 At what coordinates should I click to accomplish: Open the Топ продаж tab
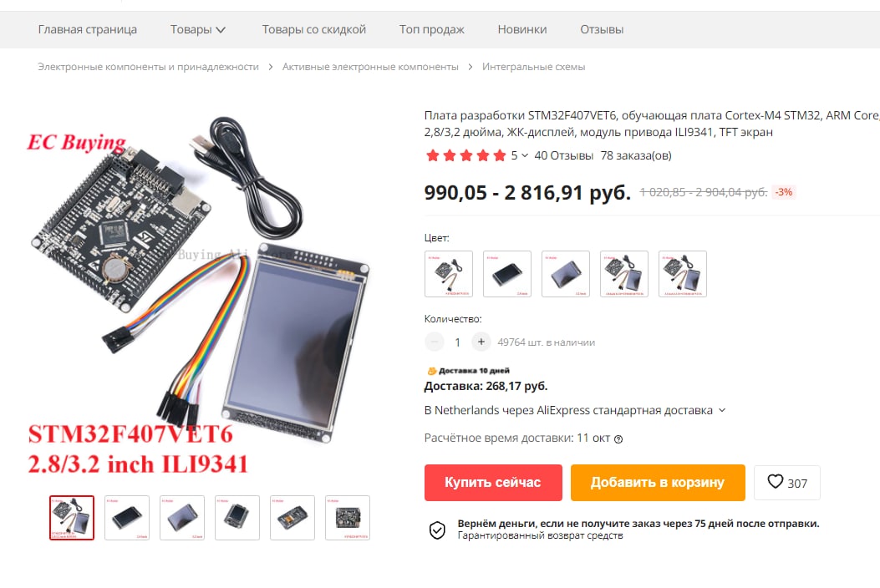click(431, 30)
